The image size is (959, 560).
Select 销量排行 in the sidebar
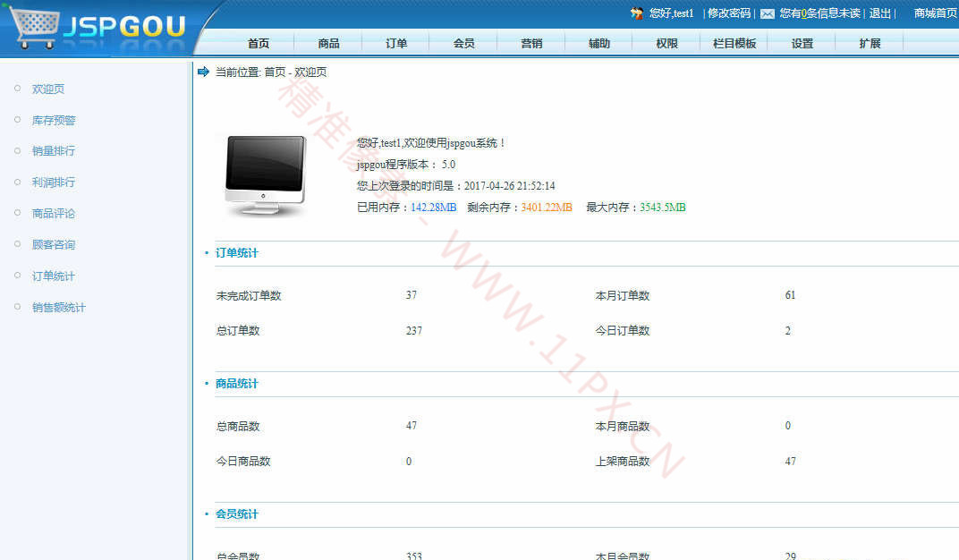coord(54,151)
